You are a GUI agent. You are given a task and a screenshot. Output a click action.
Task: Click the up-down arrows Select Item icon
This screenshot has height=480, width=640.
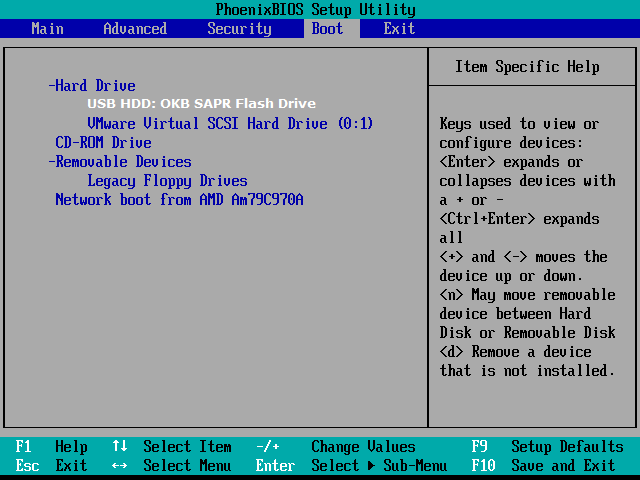(120, 446)
